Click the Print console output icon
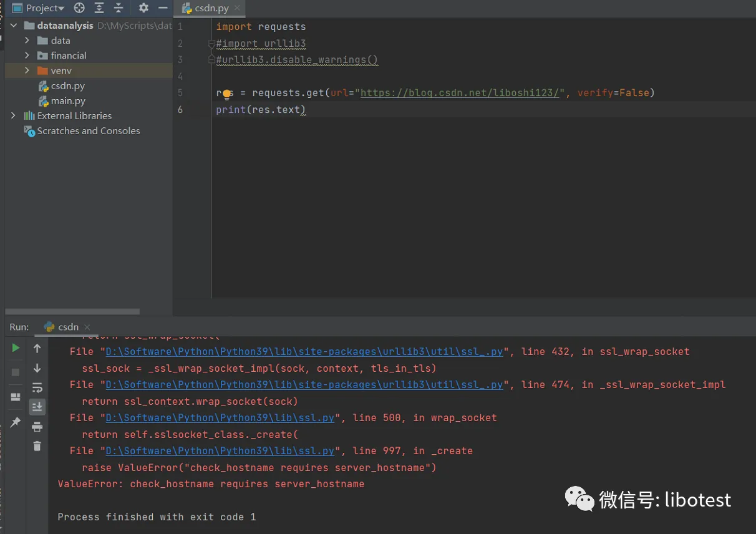The image size is (756, 534). (37, 427)
